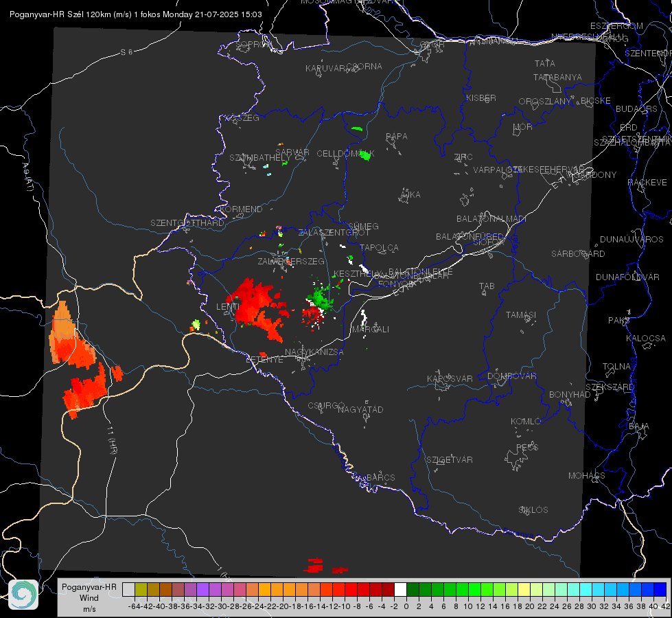
Task: Click the large red radar echo near Lenti
Action: 258,308
